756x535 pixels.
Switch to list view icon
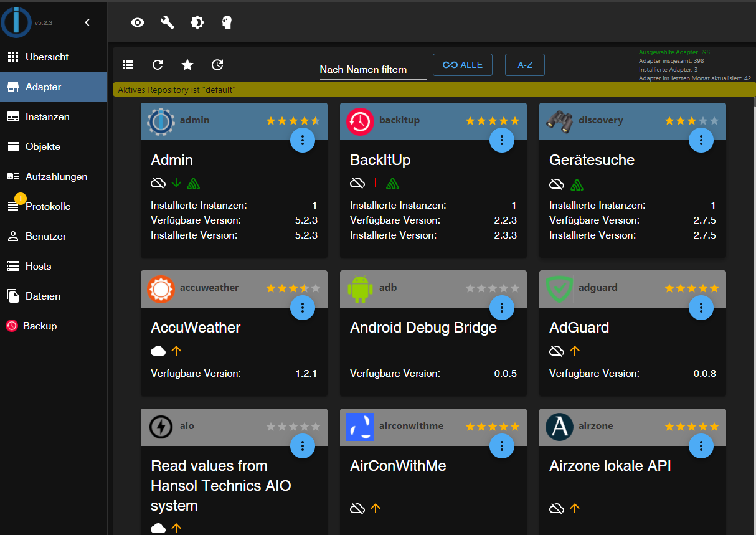click(128, 65)
